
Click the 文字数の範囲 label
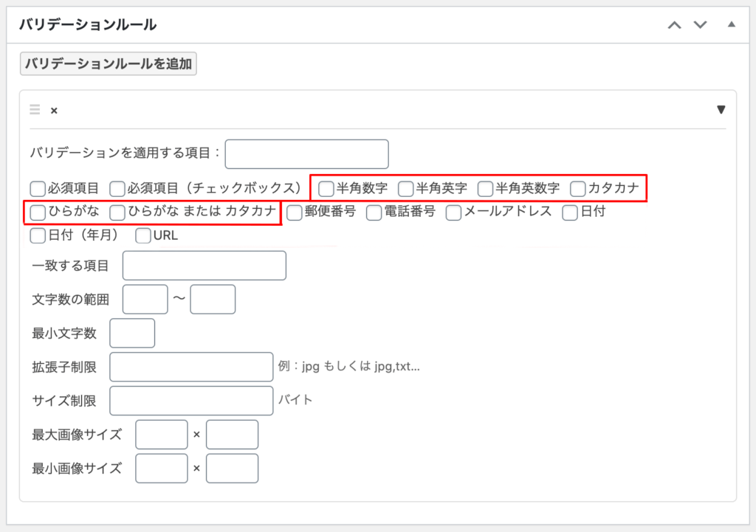70,300
